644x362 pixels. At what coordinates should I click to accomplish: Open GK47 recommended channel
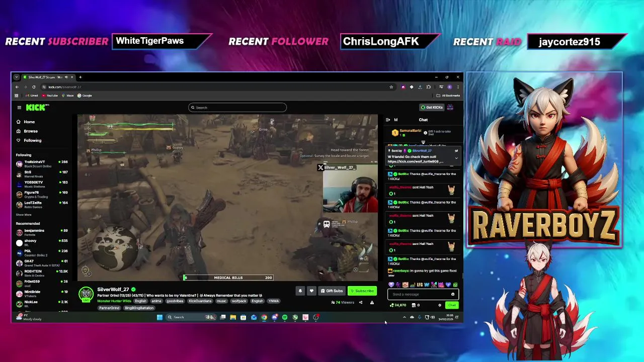(42, 263)
